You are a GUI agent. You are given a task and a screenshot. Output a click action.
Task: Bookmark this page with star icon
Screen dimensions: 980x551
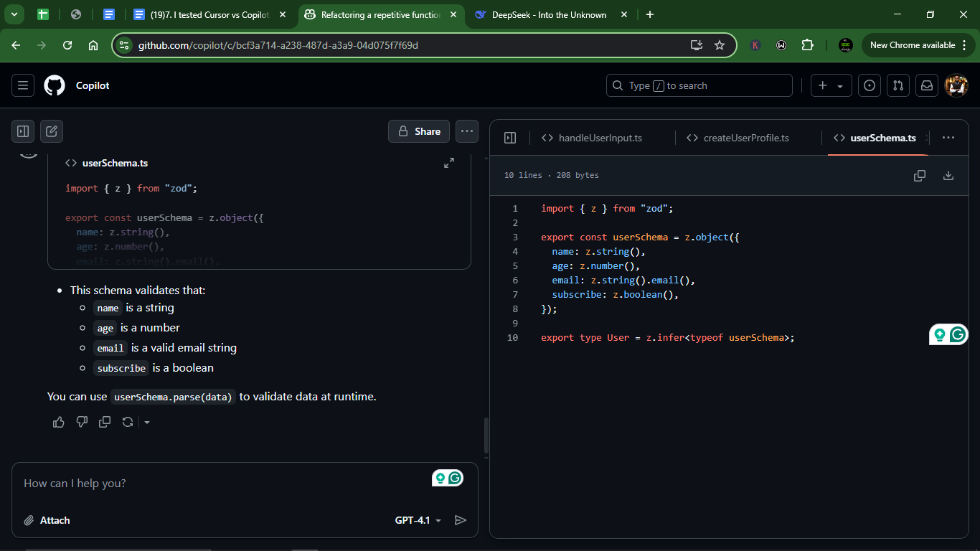point(720,45)
